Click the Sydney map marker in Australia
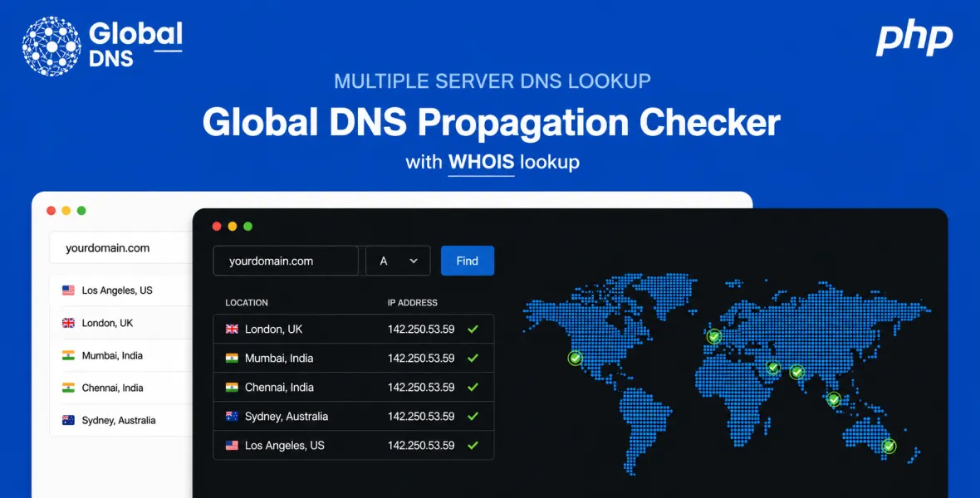The height and width of the screenshot is (498, 980). (x=889, y=447)
